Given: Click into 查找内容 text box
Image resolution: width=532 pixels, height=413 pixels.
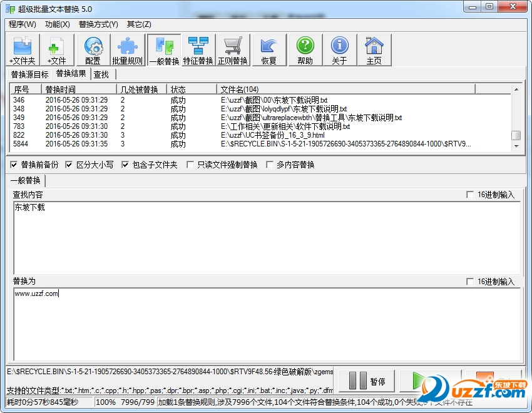Looking at the screenshot, I should click(x=267, y=238).
